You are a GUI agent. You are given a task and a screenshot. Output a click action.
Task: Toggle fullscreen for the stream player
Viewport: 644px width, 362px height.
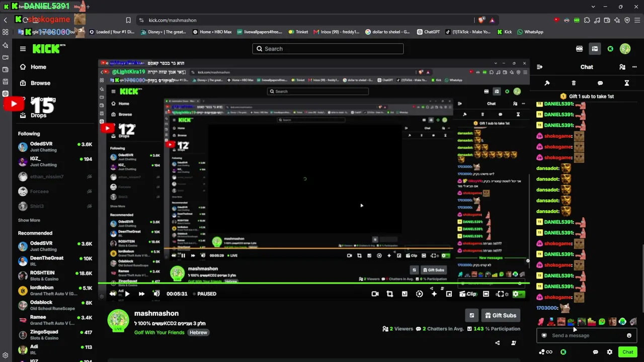(x=500, y=294)
